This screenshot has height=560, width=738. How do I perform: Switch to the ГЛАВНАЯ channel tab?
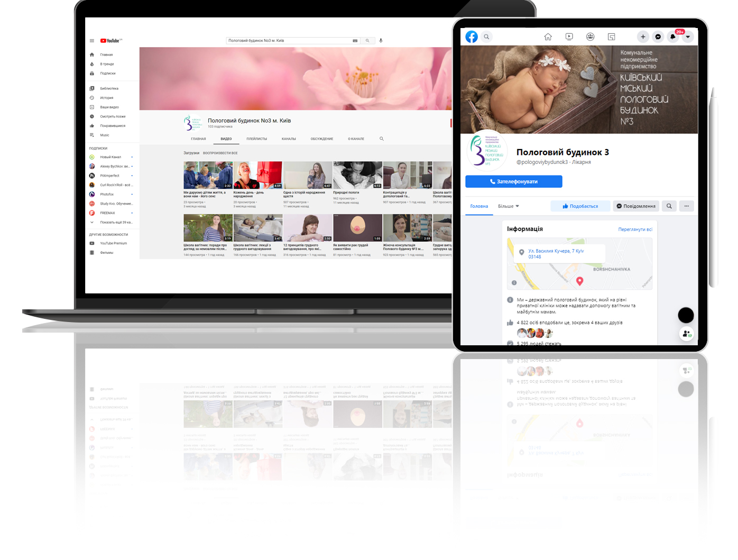(x=198, y=139)
